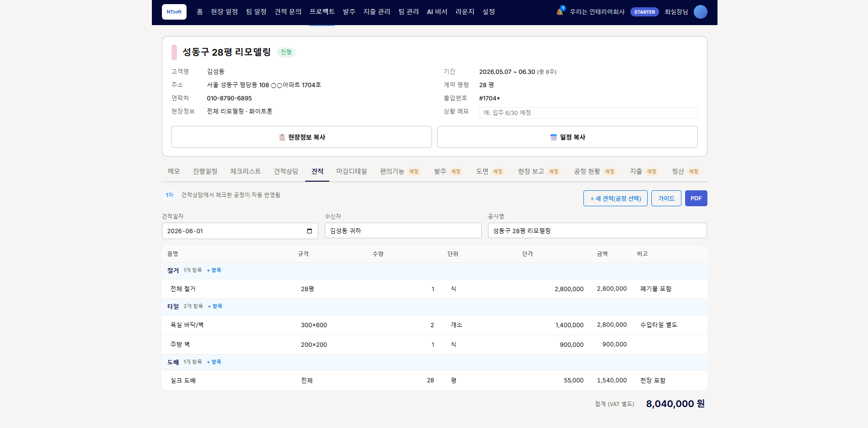This screenshot has height=428, width=868.
Task: Click 전체 철거 item name
Action: tap(183, 289)
